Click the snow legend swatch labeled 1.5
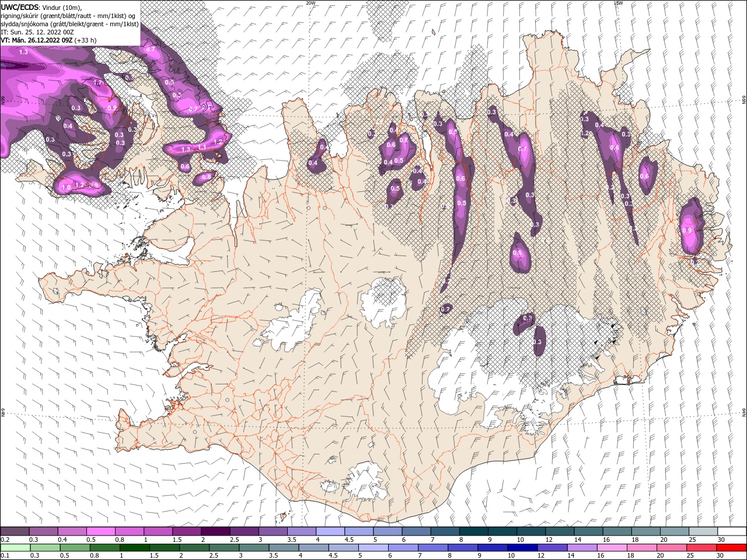Image resolution: width=747 pixels, height=560 pixels. [x=186, y=531]
